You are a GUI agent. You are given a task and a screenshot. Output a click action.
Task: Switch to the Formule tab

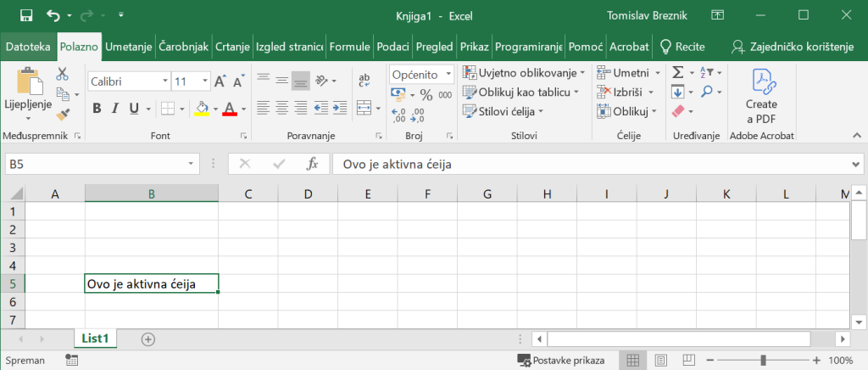[349, 47]
